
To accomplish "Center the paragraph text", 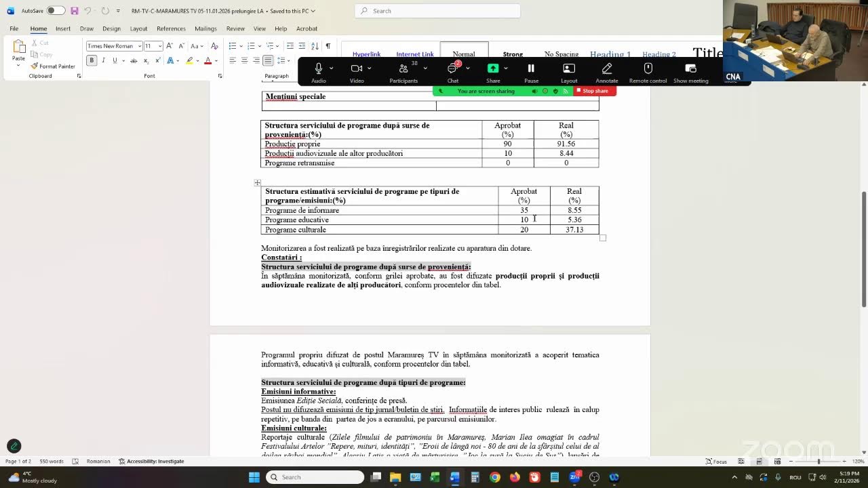I will (244, 60).
